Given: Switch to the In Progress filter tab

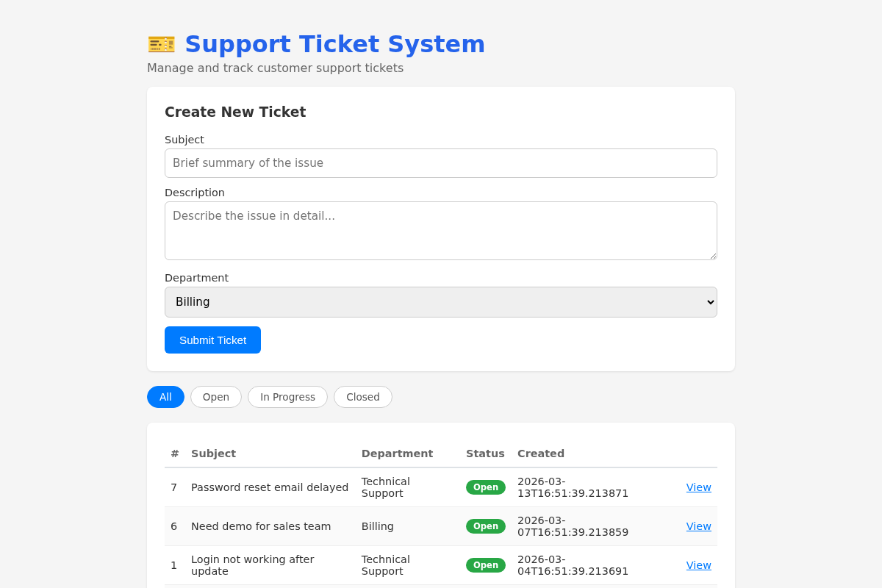Looking at the screenshot, I should tap(287, 396).
